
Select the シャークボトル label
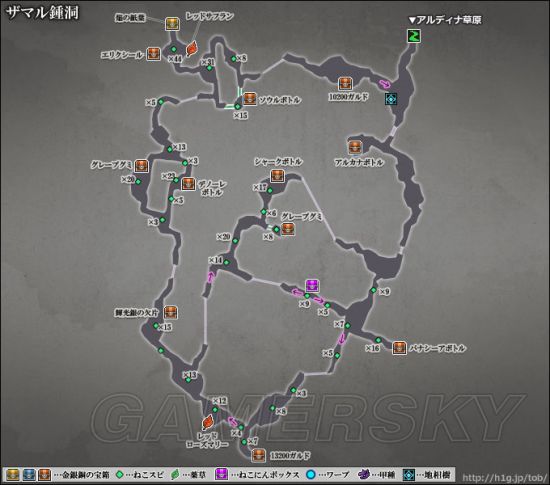click(278, 161)
